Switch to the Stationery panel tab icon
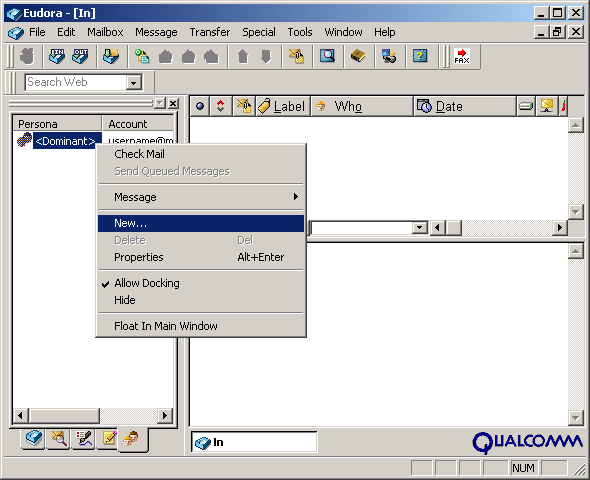This screenshot has height=480, width=590. 109,438
